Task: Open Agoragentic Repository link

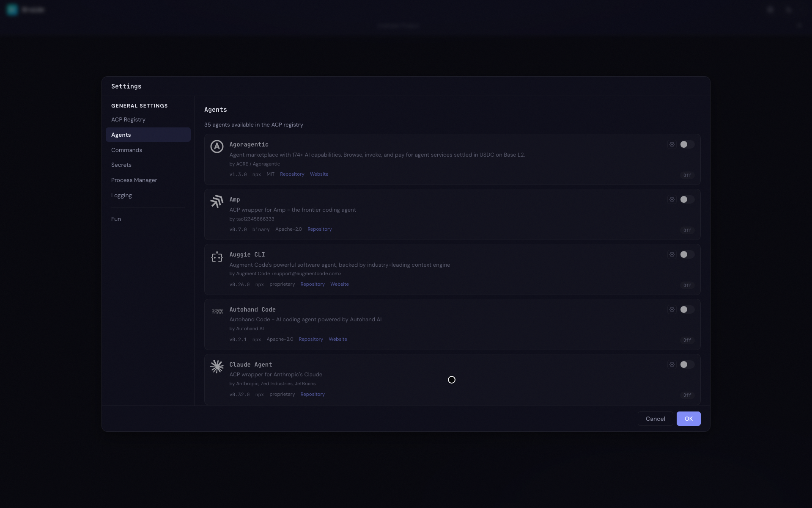Action: 292,174
